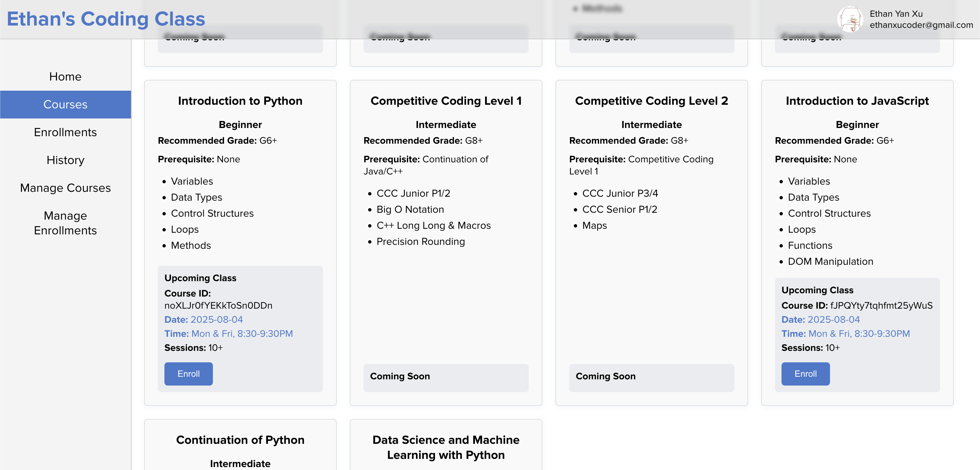Enroll in Introduction to Python
980x470 pixels.
pos(188,374)
